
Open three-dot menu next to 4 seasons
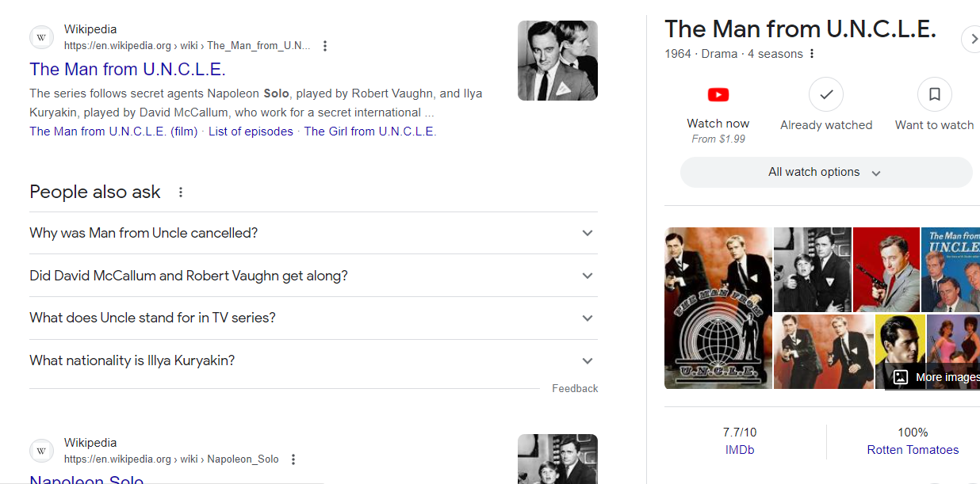point(812,54)
